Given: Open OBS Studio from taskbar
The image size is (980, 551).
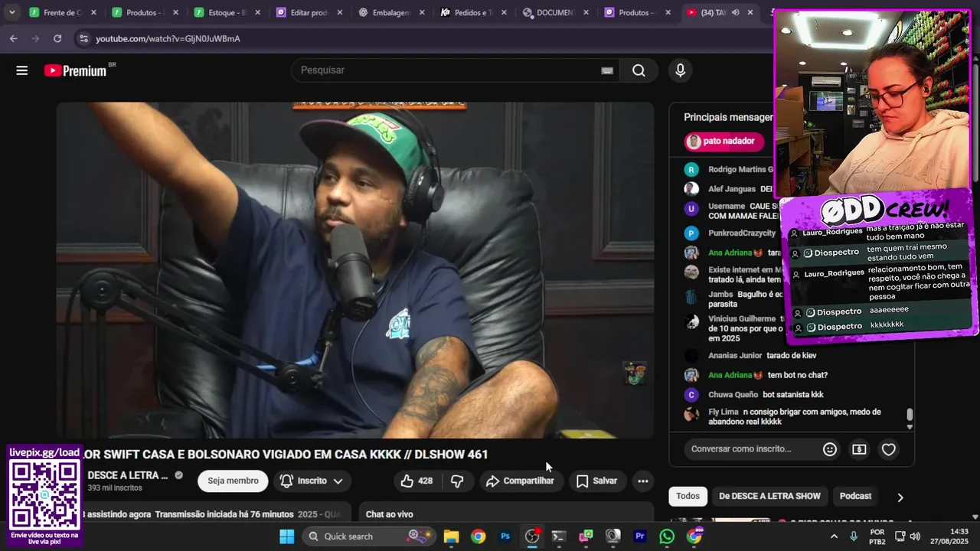Looking at the screenshot, I should point(532,536).
